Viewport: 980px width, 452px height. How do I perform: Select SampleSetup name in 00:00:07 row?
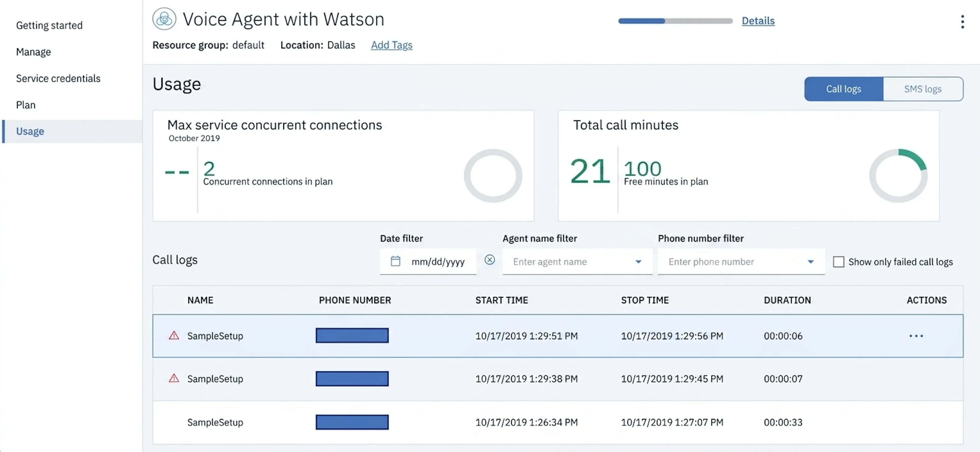point(215,379)
